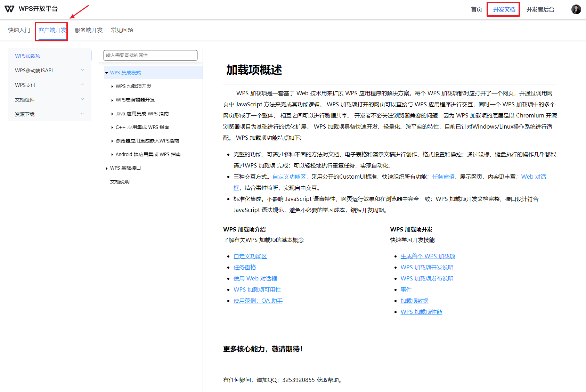
Task: Expand Java 应用集成 WPS 指南 arrow
Action: tap(112, 114)
